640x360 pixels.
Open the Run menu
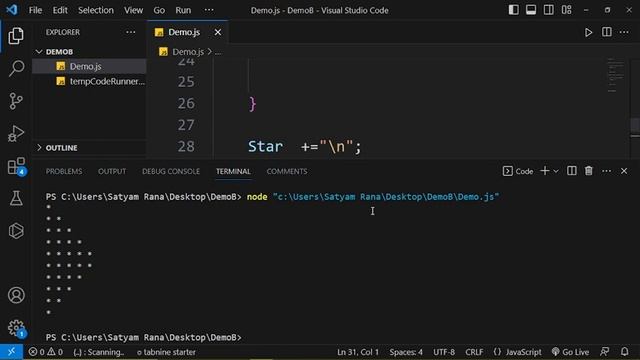click(x=183, y=10)
